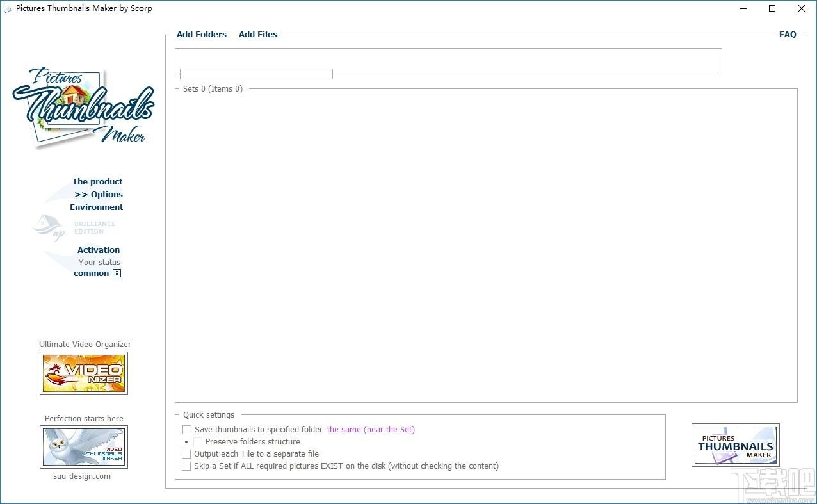Check Skip a Set if pictures EXIST
Image resolution: width=817 pixels, height=504 pixels.
[x=186, y=466]
